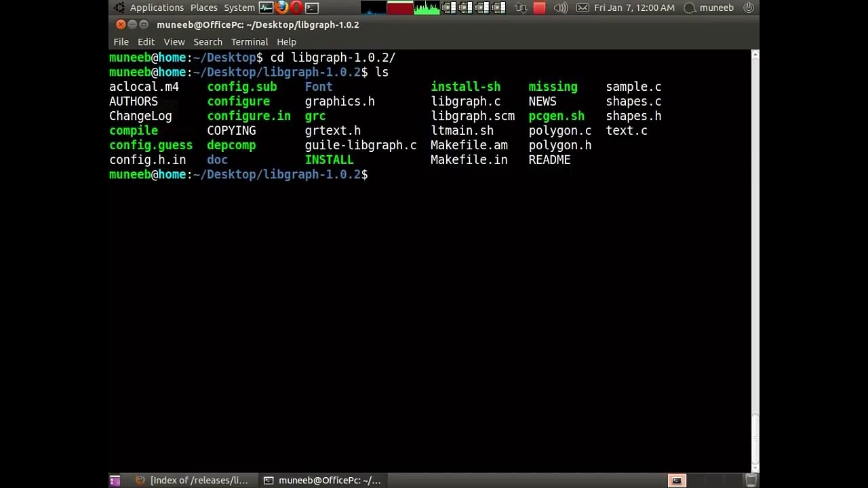The width and height of the screenshot is (868, 488).
Task: Click the CPU load graph applet
Action: pyautogui.click(x=373, y=7)
